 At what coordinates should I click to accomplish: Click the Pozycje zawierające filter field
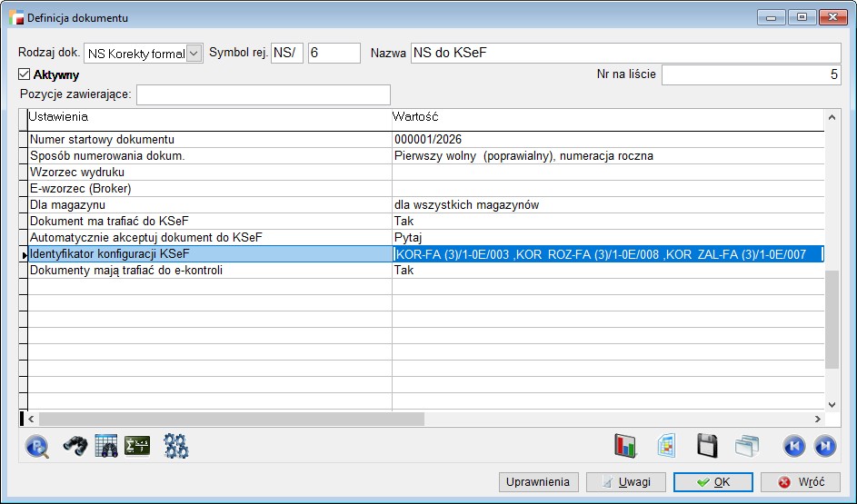(x=263, y=94)
